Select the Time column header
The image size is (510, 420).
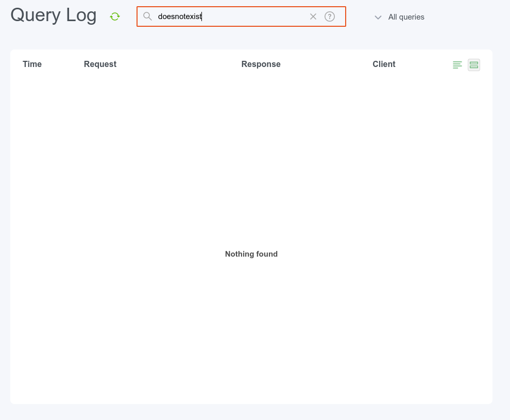32,64
